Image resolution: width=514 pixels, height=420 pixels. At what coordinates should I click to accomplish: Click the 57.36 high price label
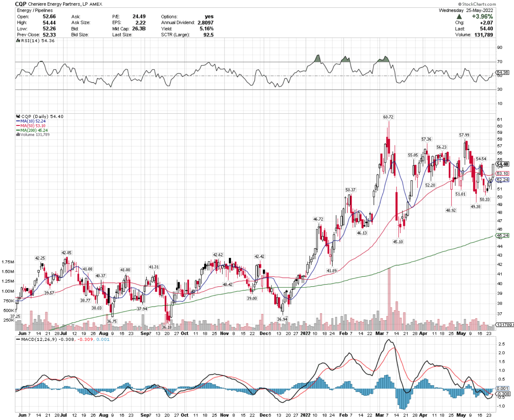(426, 139)
